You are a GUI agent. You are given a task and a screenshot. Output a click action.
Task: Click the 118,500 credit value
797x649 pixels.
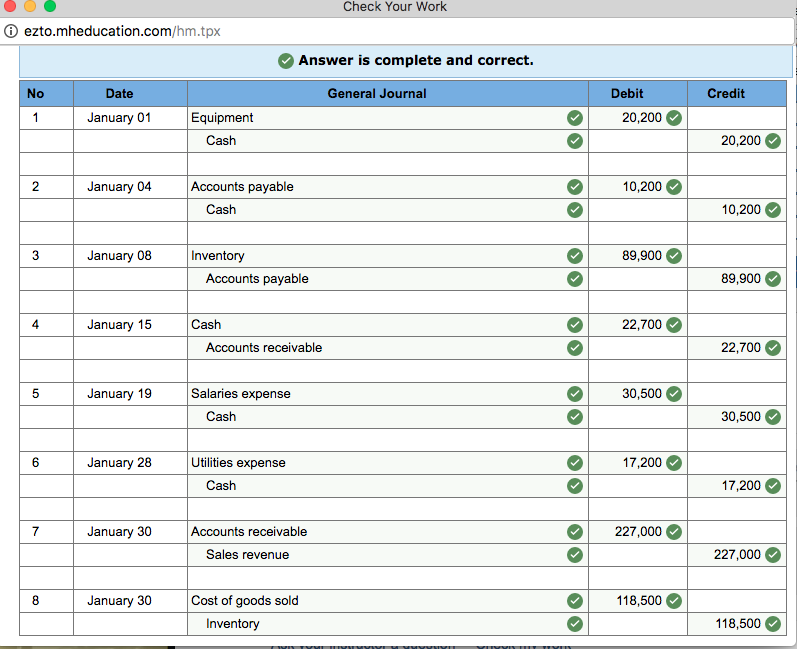tap(738, 624)
